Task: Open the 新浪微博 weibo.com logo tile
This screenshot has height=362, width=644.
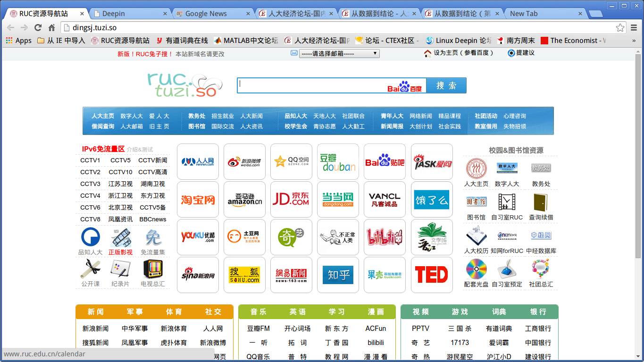Action: (244, 162)
